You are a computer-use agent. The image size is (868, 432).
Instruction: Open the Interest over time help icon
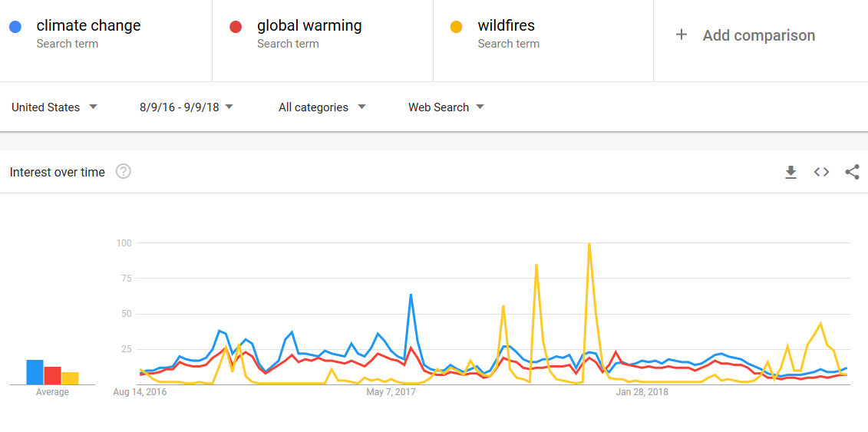pyautogui.click(x=123, y=172)
